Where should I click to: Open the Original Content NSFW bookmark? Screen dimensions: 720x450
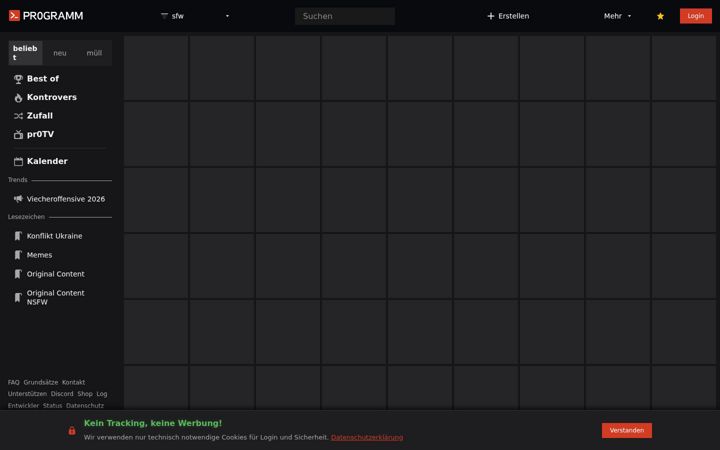[x=56, y=298]
